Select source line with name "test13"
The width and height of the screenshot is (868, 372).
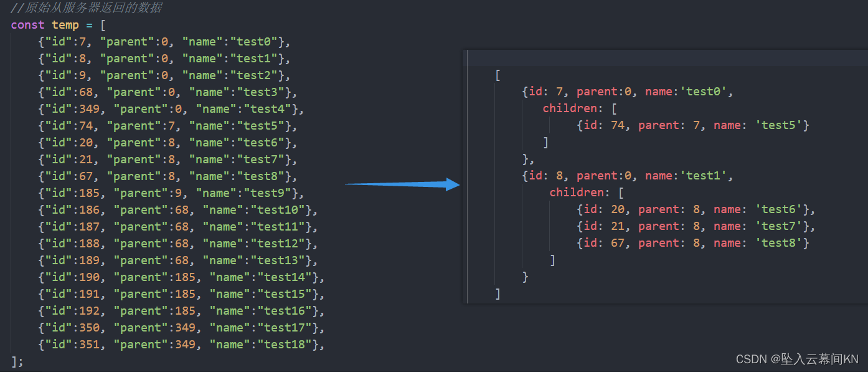(178, 260)
